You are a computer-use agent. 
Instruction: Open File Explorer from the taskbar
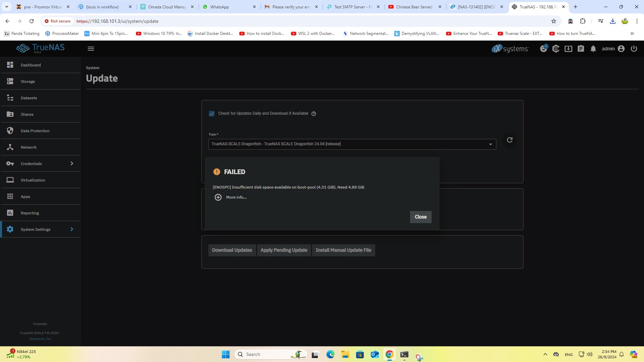coord(345,355)
